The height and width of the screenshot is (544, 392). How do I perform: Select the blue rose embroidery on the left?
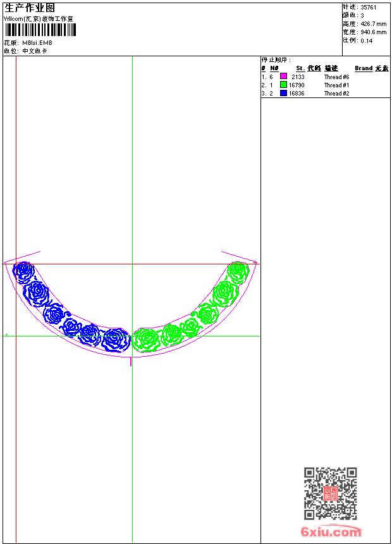[x=63, y=310]
